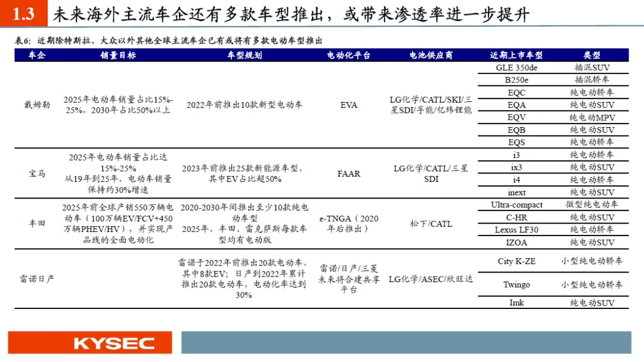Select the 近期上市车型 column header
644x362 pixels.
(516, 55)
